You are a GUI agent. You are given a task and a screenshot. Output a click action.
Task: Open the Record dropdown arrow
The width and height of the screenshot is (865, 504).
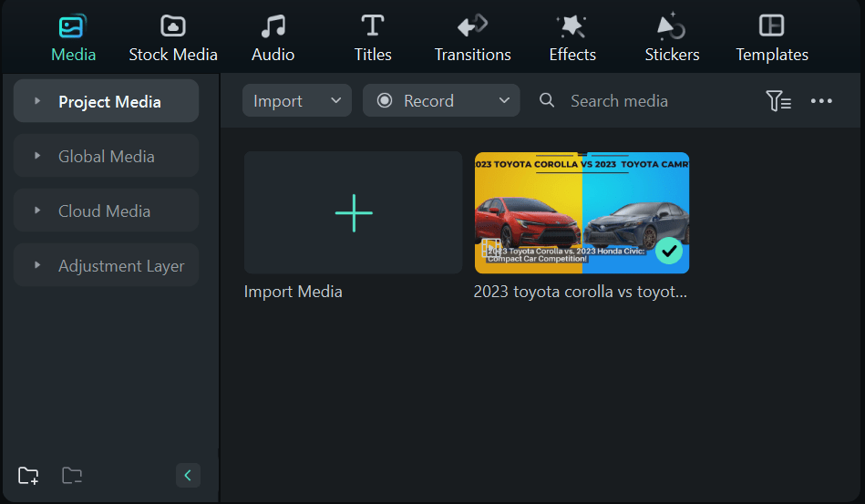tap(504, 101)
